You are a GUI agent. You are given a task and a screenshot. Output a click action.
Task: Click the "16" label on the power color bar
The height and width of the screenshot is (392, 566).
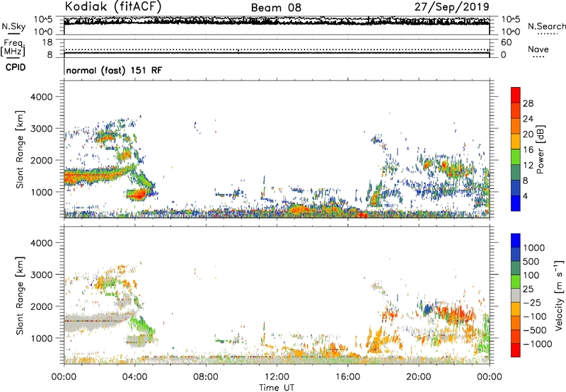click(x=528, y=150)
